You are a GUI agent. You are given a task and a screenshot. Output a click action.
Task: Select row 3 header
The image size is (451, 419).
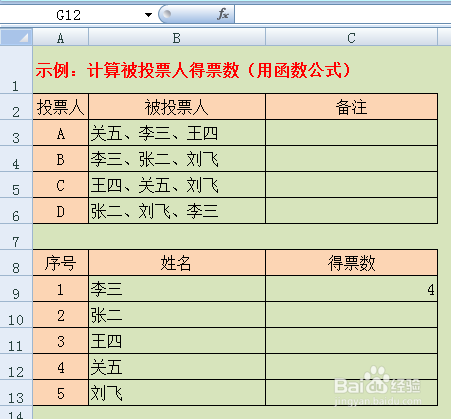coord(16,133)
